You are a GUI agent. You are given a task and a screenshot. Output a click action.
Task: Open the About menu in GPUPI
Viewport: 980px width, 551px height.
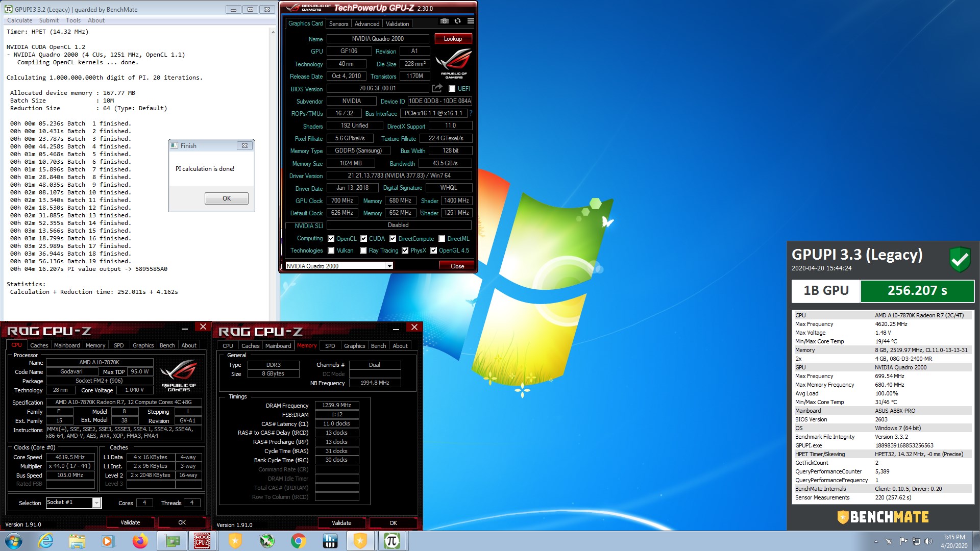96,20
